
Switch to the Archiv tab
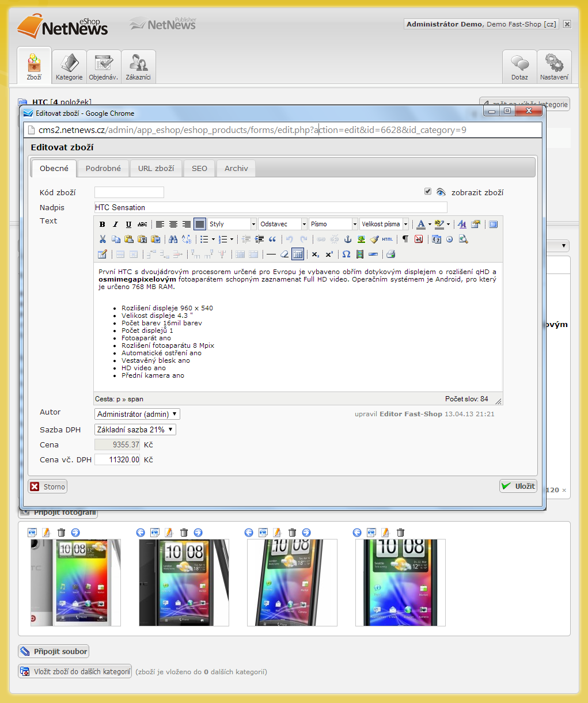(236, 168)
